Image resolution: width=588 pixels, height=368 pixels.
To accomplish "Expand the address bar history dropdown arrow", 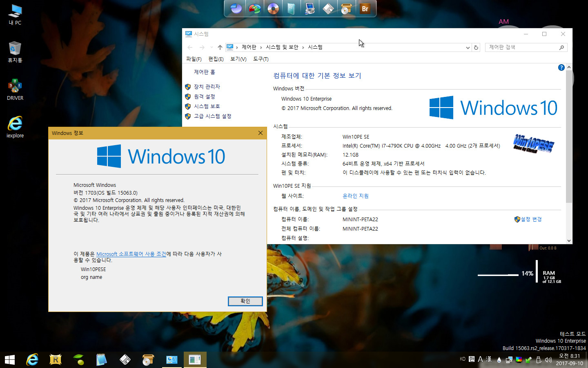I will coord(468,47).
